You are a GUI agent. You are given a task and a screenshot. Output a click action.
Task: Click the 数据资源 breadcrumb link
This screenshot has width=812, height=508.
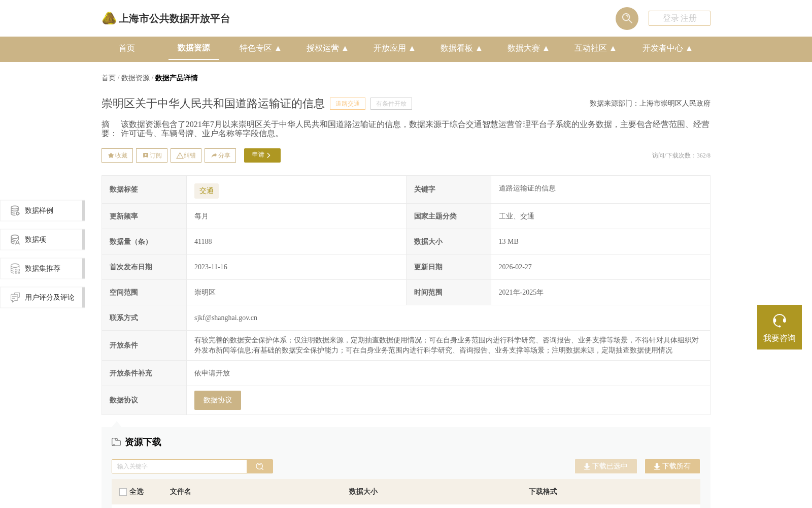pos(136,78)
